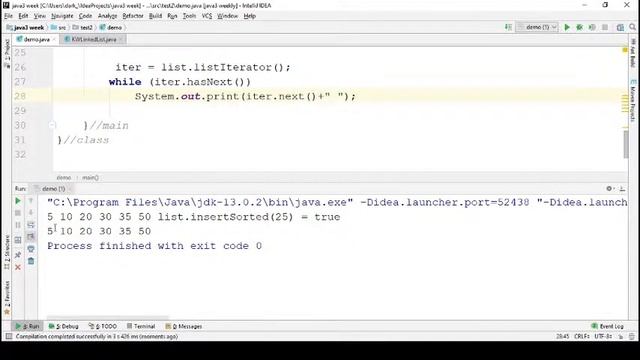Open the View menu
Screen dimensions: 640x360
coord(40,16)
